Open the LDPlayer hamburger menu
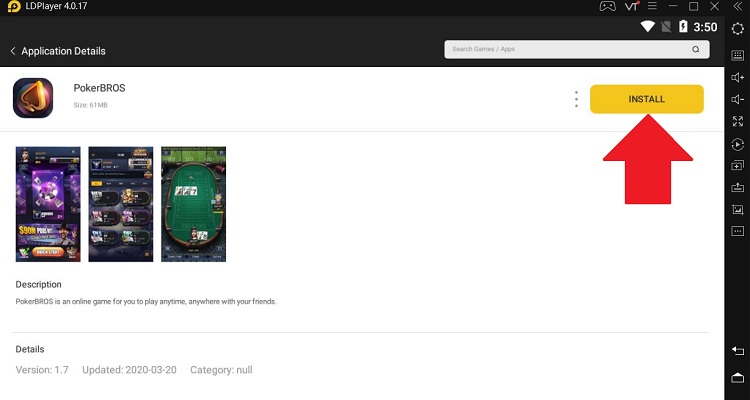This screenshot has width=750, height=400. [652, 6]
